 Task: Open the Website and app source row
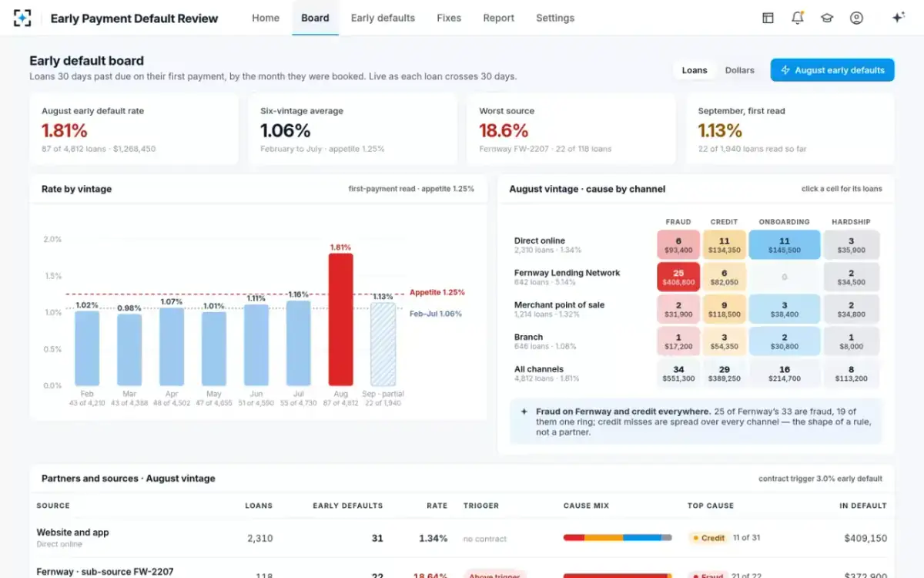pyautogui.click(x=462, y=538)
